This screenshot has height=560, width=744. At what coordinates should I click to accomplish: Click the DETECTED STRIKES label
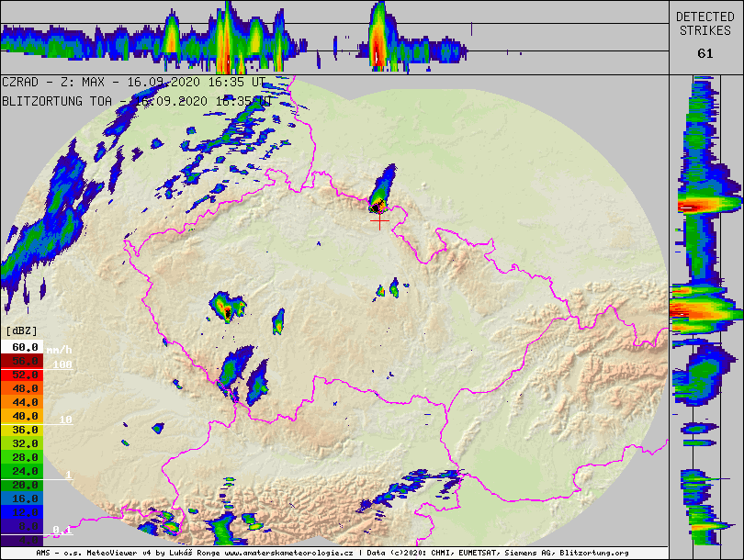click(705, 24)
